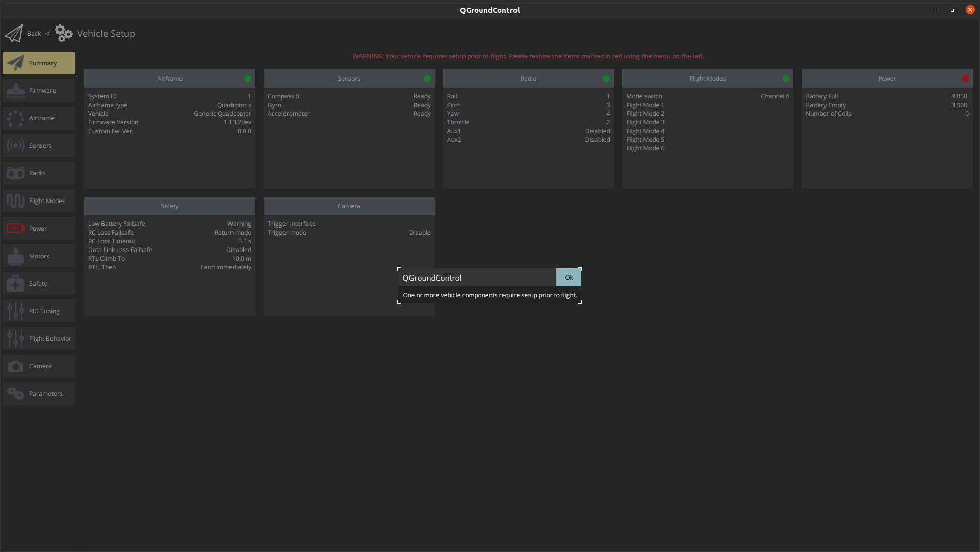Viewport: 980px width, 552px height.
Task: Click the Camera card header
Action: tap(349, 206)
